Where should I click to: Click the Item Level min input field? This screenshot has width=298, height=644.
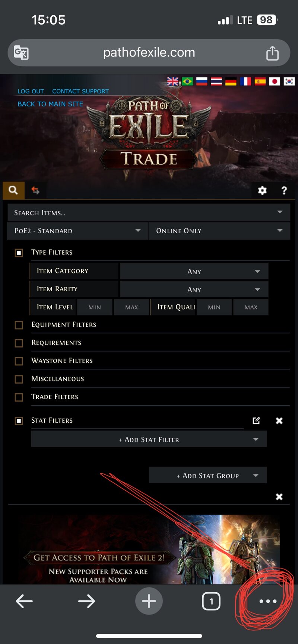coord(95,307)
